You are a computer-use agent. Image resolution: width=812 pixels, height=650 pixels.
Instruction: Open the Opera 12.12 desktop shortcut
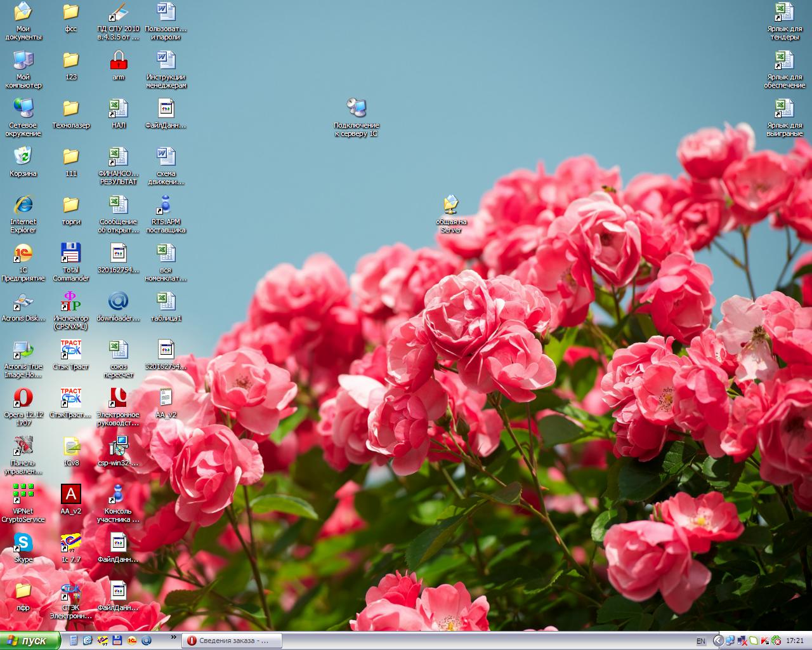[23, 398]
